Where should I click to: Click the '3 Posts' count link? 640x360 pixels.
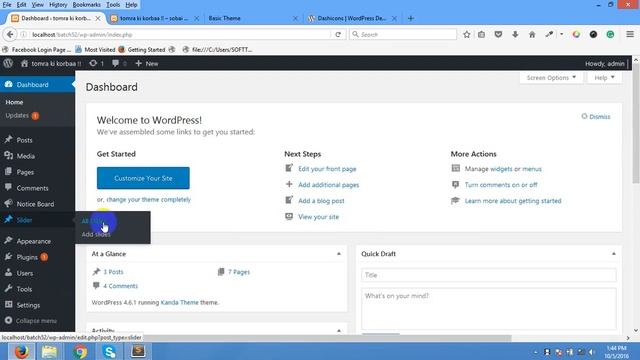(113, 272)
